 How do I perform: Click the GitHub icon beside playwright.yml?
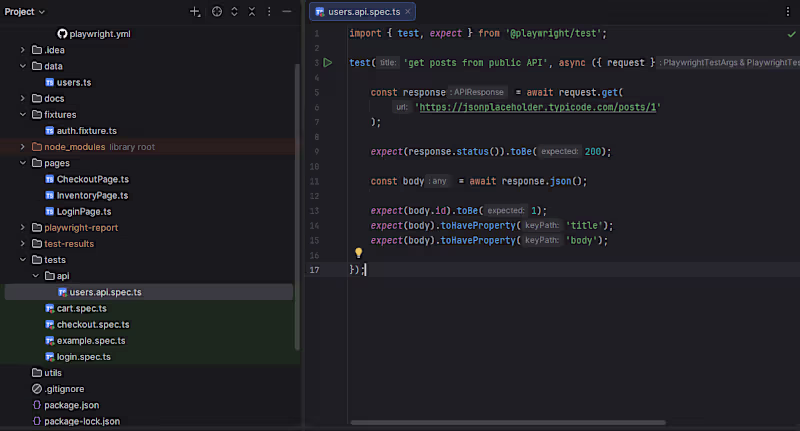(62, 34)
